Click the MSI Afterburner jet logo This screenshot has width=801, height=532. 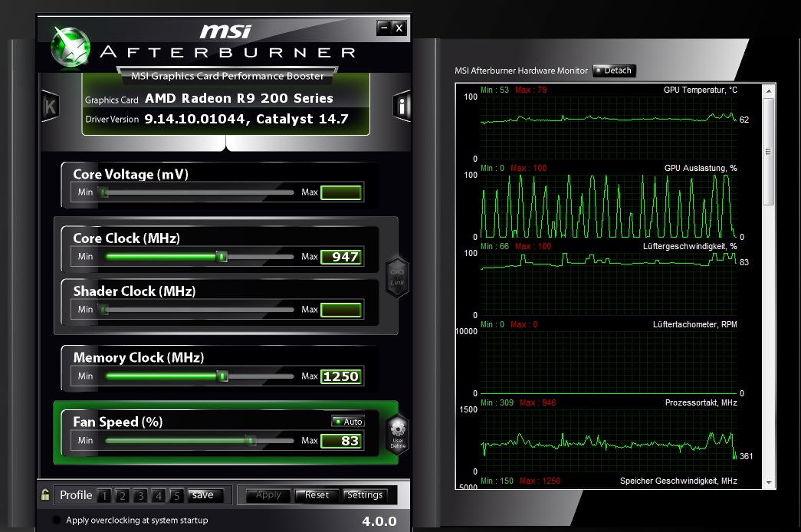[71, 48]
